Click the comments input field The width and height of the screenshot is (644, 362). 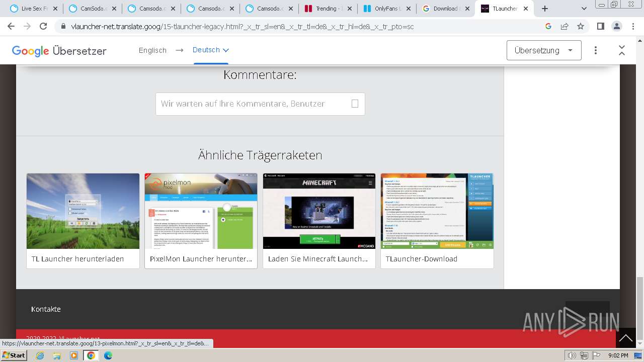click(260, 104)
